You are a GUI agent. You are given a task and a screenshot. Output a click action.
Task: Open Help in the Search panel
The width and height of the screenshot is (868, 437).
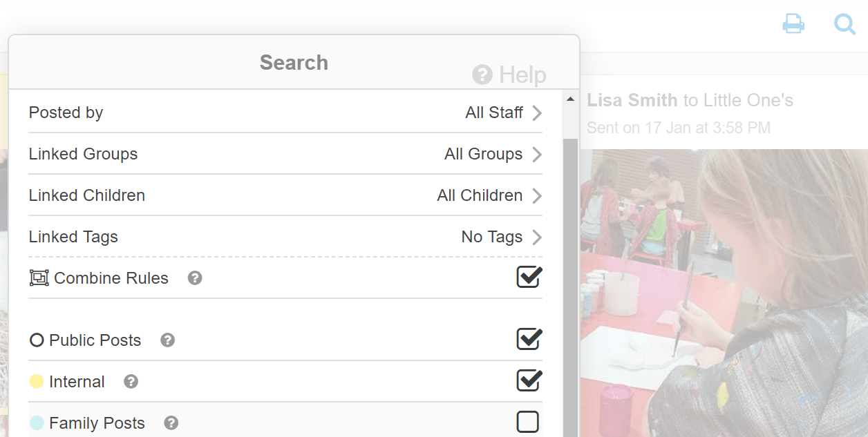tap(509, 75)
